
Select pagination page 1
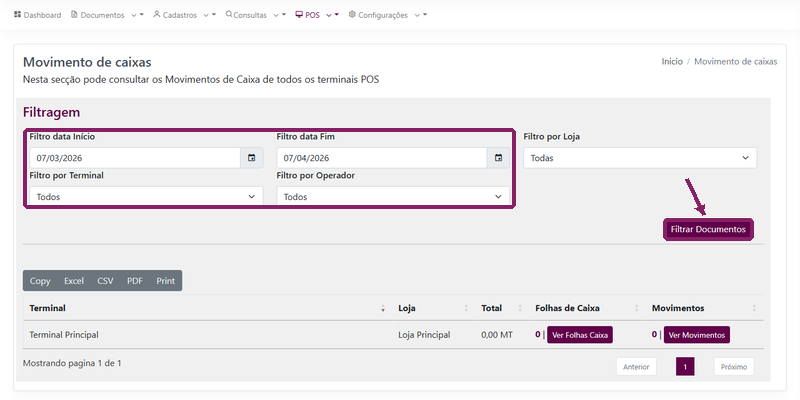[x=685, y=367]
